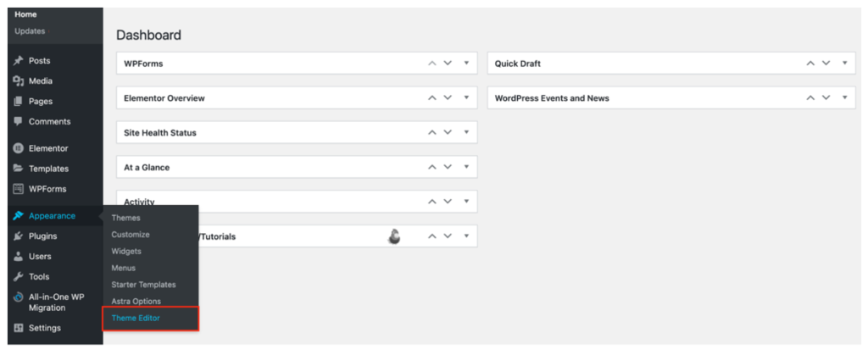Open Theme Editor from Appearance submenu
868x355 pixels.
(136, 318)
